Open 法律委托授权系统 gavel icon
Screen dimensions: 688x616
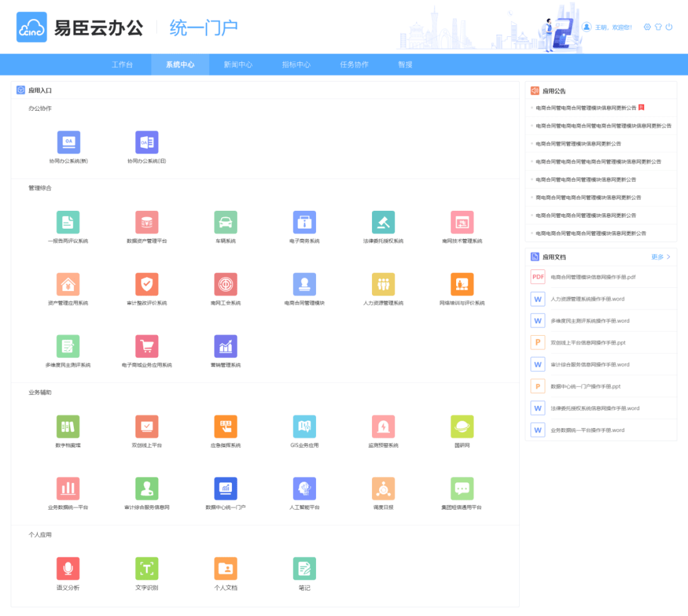click(383, 222)
